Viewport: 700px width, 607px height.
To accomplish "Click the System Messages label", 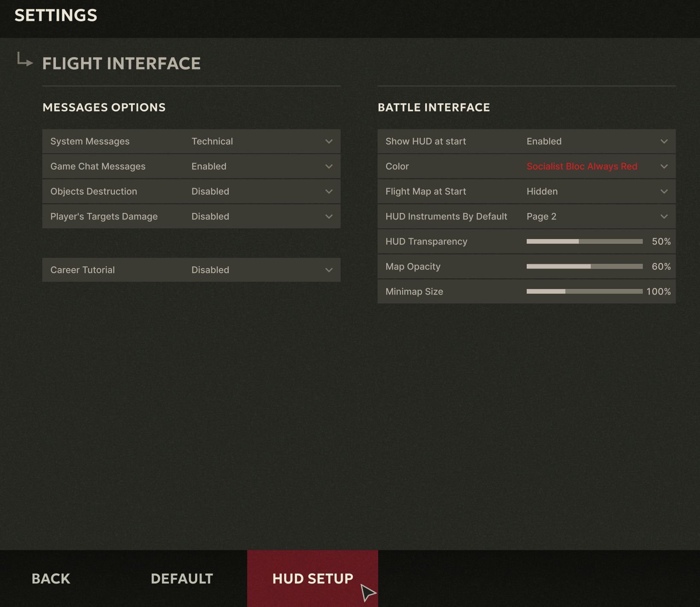I will 90,141.
